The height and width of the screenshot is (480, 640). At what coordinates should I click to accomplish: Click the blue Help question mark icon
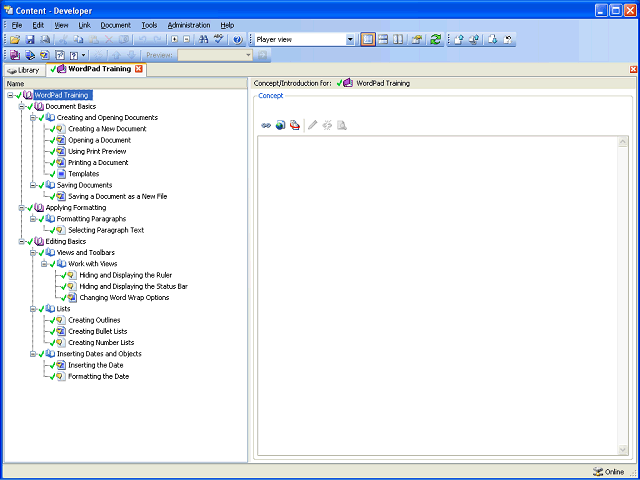click(x=238, y=40)
